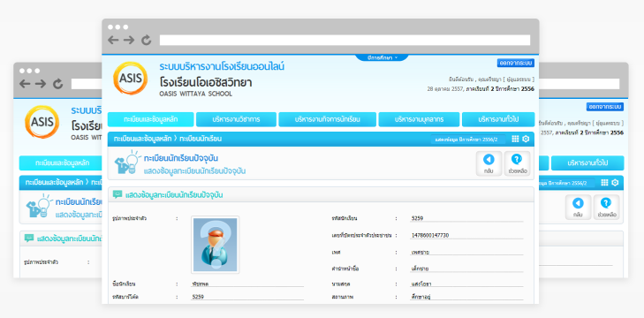Click the reload icon in the front browser window
Screen dimensions: 644x318
tap(147, 40)
